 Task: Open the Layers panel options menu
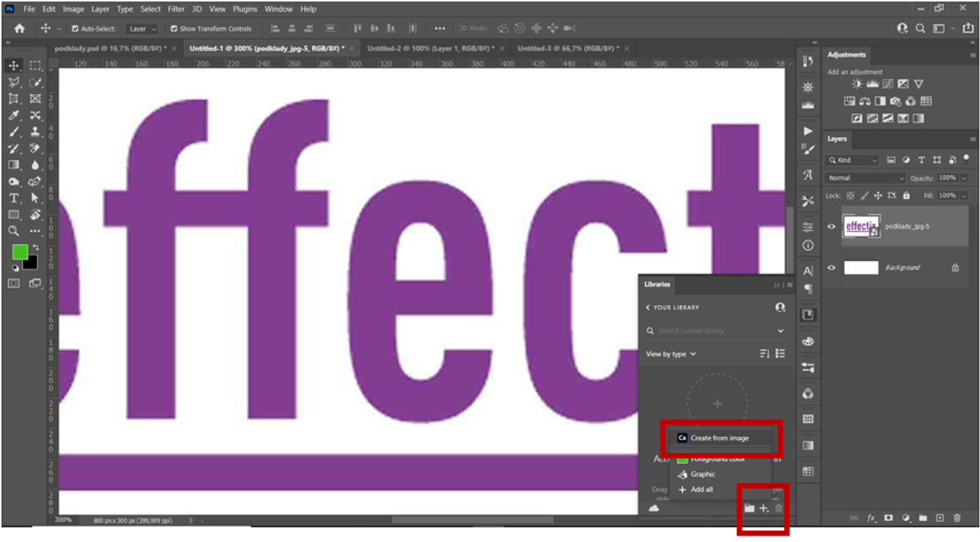(973, 140)
